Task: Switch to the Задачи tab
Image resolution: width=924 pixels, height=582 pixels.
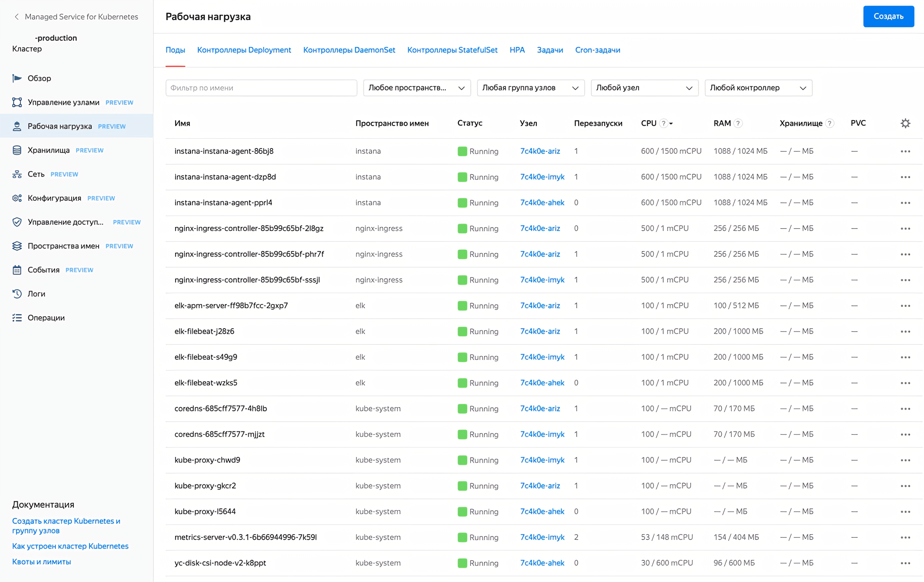Action: click(550, 50)
